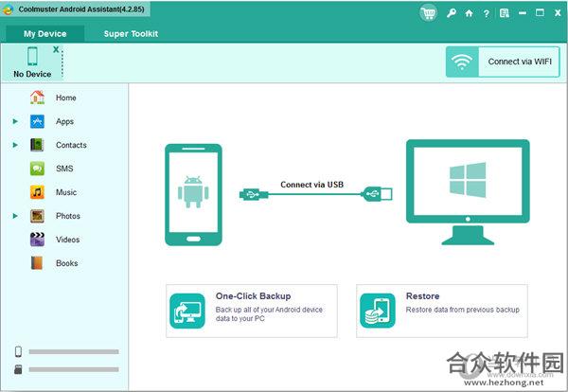Viewport: 568px width, 392px height.
Task: Click the SD card storage usage bar
Action: (74, 369)
